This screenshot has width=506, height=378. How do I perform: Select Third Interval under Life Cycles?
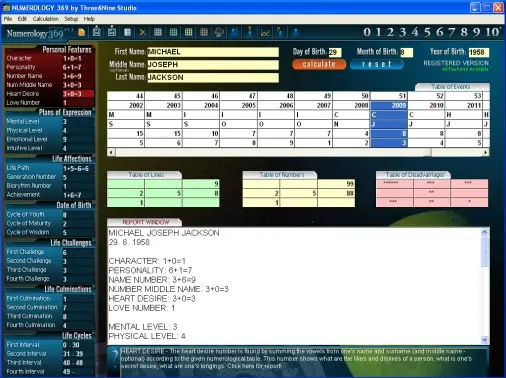[x=49, y=363]
